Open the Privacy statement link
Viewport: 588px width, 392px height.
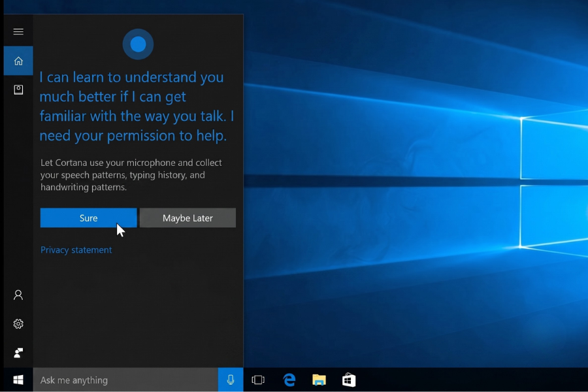[76, 250]
